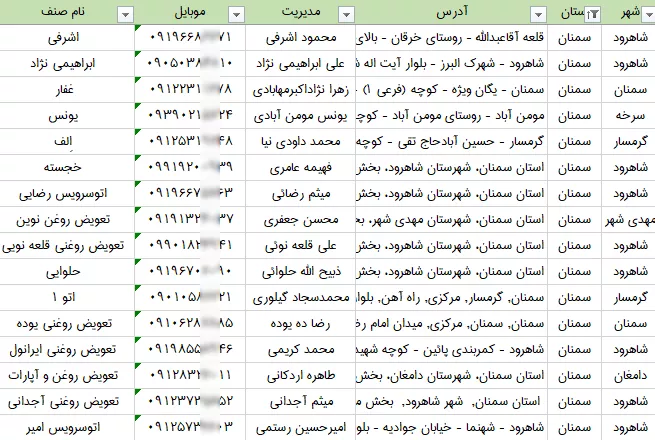This screenshot has height=440, width=655.
Task: Click the address starting شاهرود - شهرک البرز
Action: click(x=451, y=64)
